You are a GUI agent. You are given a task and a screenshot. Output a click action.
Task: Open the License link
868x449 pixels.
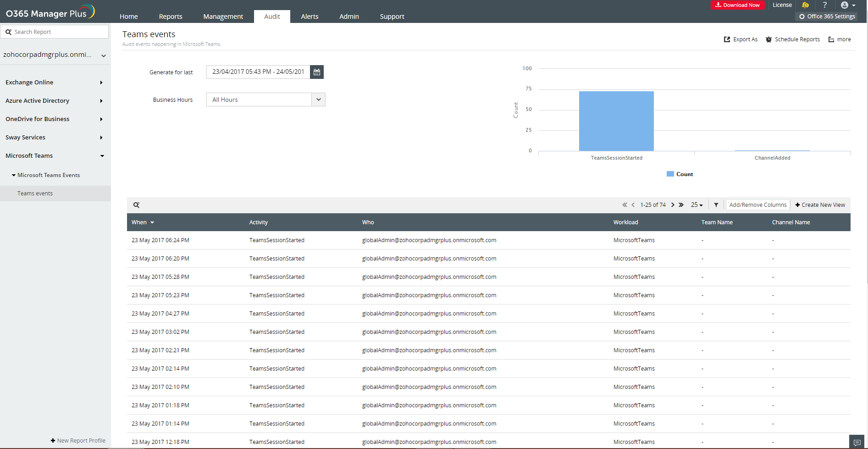[x=782, y=5]
